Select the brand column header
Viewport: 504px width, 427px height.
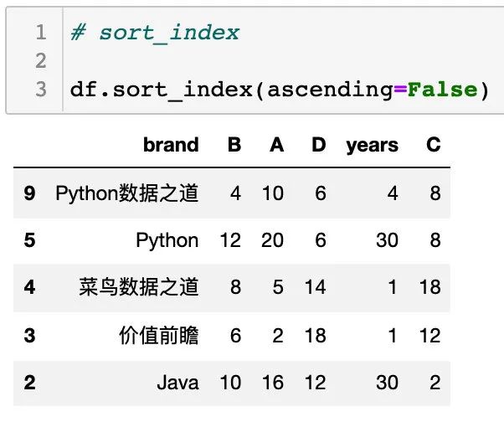point(171,145)
